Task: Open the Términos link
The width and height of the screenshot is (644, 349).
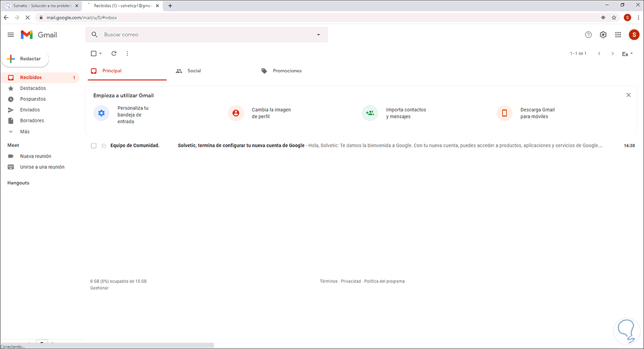Action: click(328, 281)
